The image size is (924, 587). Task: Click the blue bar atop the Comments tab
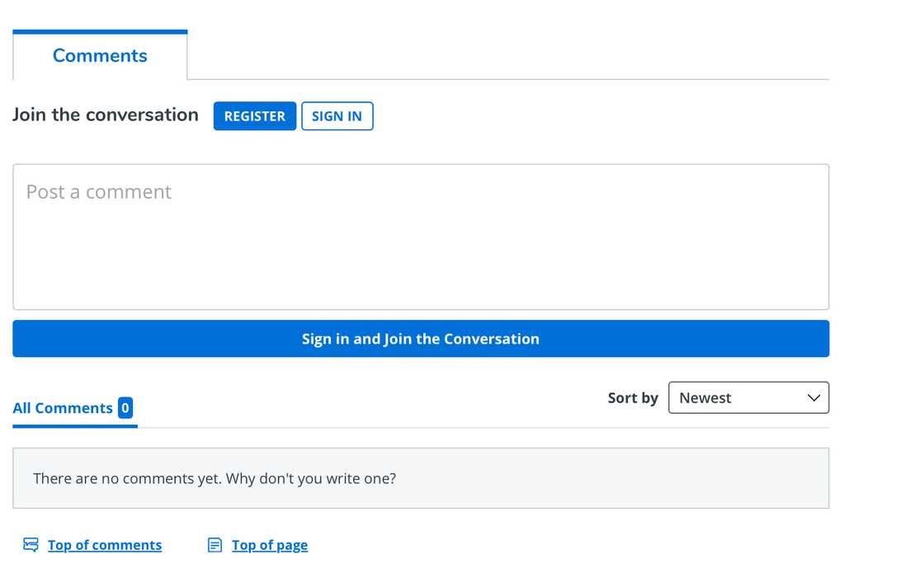point(100,32)
